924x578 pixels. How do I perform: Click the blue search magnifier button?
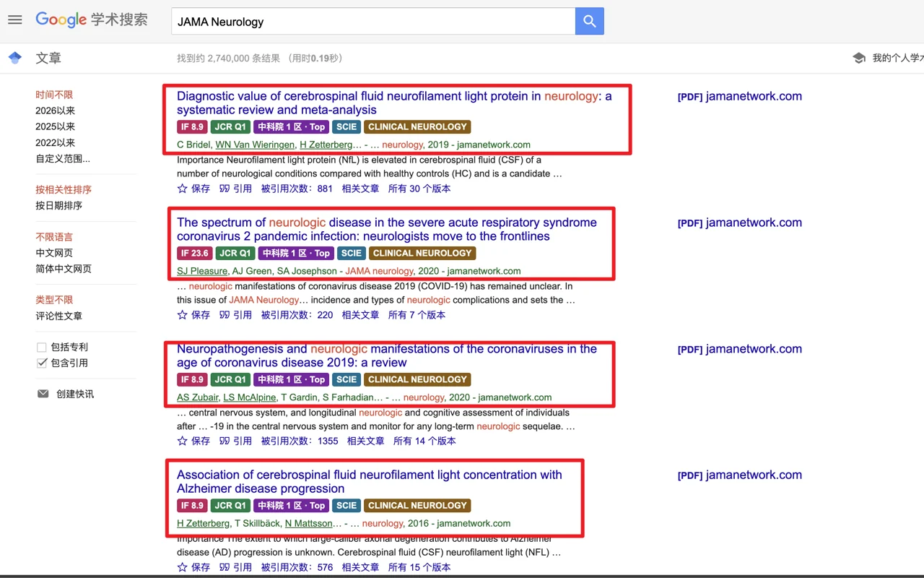point(590,22)
